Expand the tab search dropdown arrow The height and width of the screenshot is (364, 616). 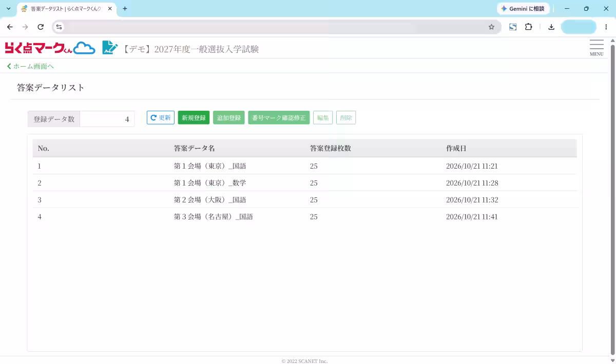[8, 9]
